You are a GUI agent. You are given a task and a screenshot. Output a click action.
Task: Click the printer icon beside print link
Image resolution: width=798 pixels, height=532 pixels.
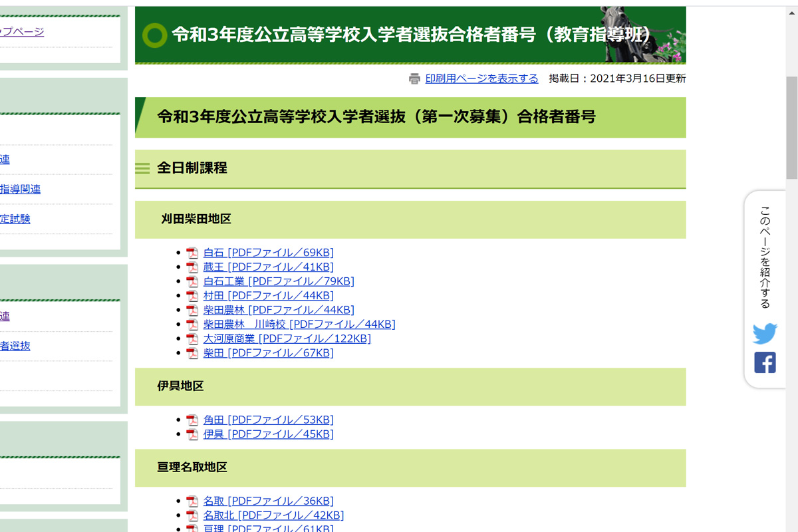pyautogui.click(x=414, y=78)
